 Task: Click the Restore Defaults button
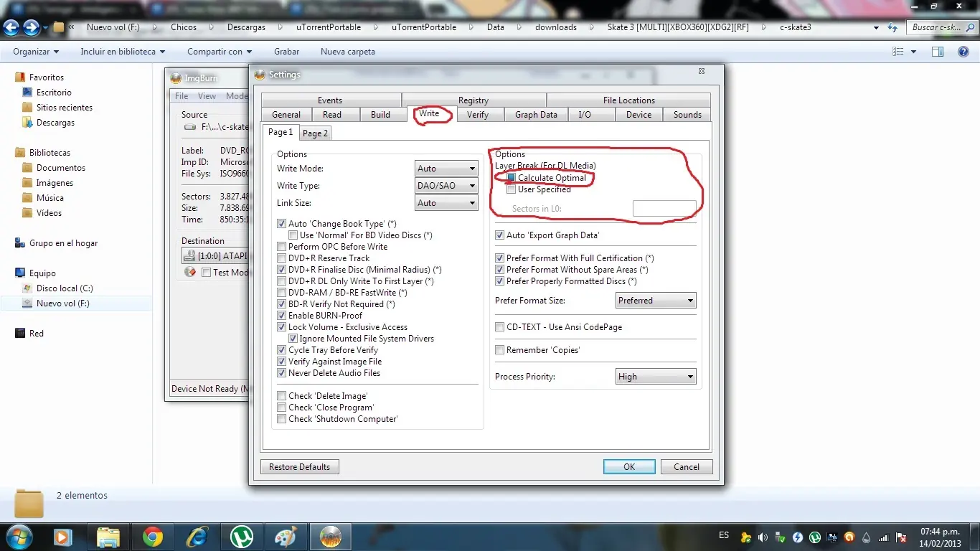[300, 467]
